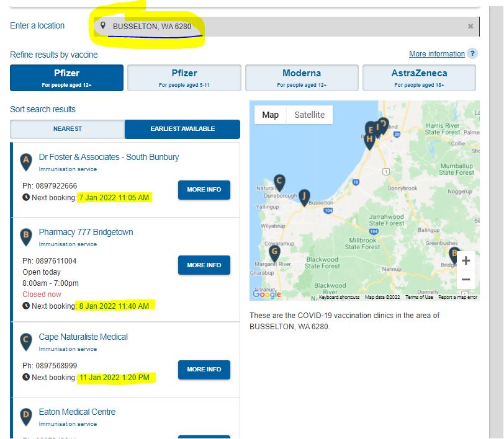504x439 pixels.
Task: Click map marker G near Margaret River
Action: (274, 253)
